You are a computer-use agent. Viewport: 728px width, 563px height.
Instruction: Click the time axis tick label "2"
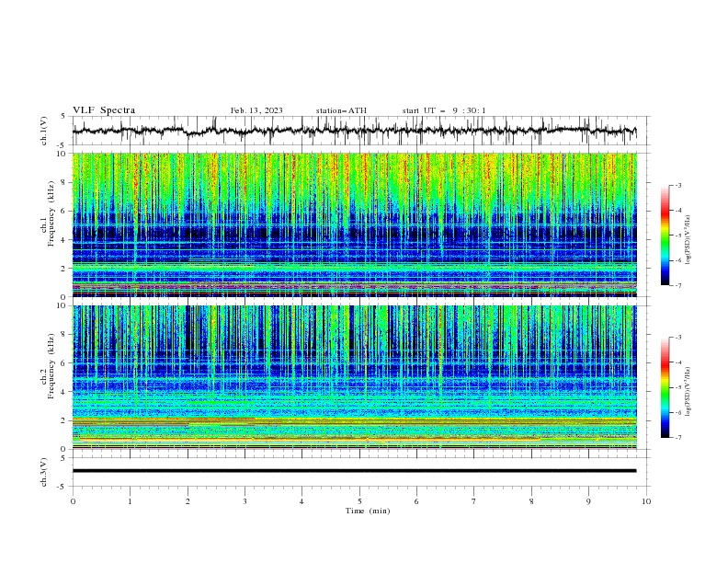click(188, 501)
